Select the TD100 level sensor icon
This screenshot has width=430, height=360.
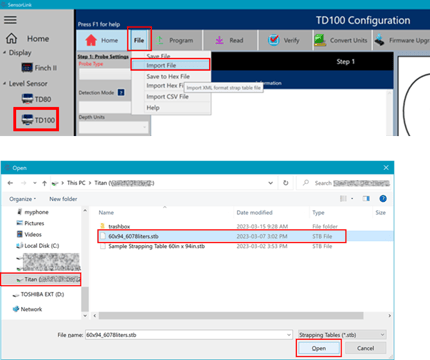point(27,119)
